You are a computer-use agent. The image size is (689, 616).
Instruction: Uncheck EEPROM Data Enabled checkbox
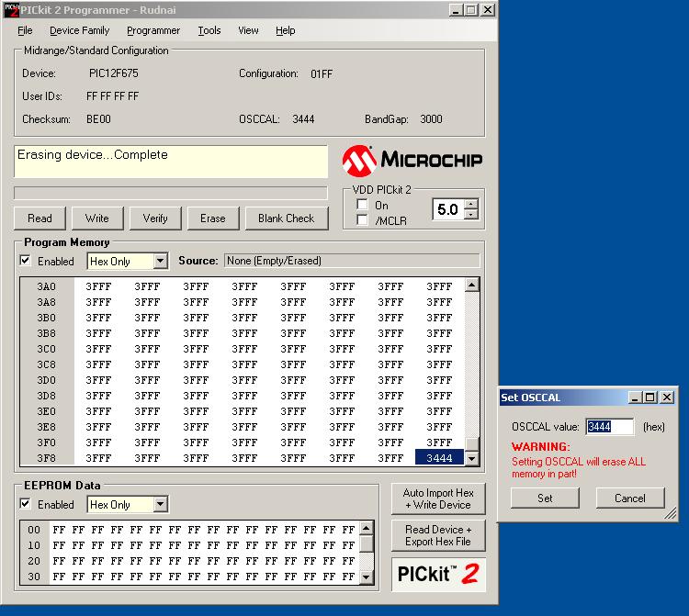point(25,504)
